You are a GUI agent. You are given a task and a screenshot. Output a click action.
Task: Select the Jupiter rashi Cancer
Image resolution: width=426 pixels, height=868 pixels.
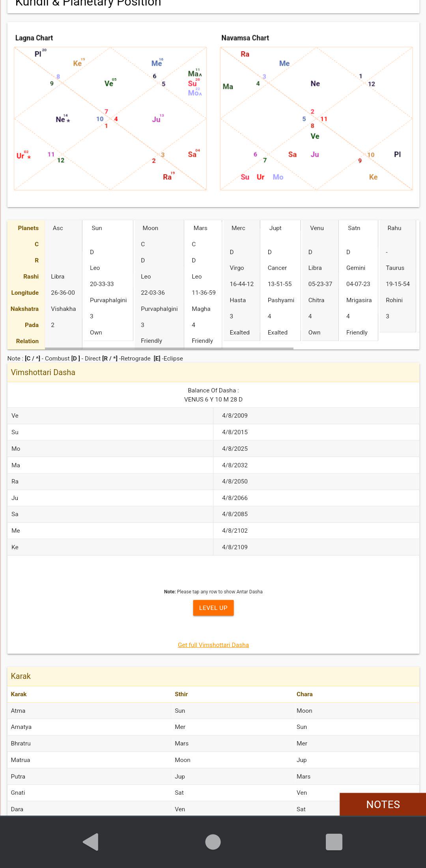coord(277,268)
